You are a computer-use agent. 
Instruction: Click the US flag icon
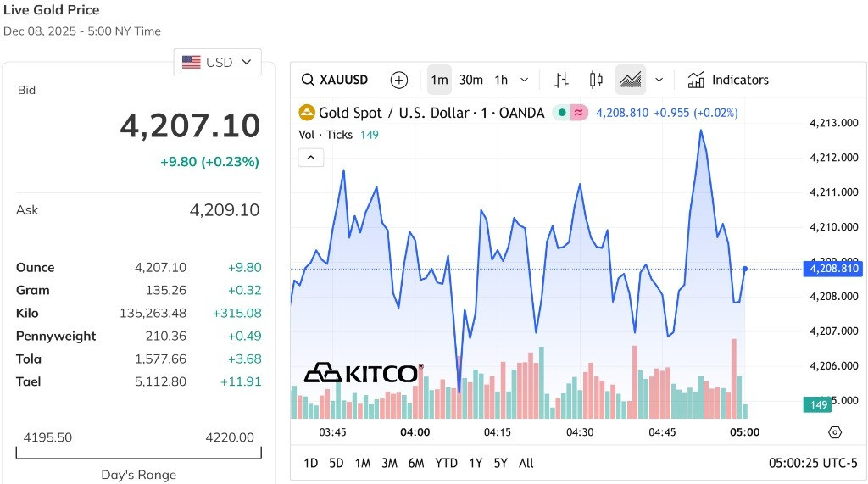[x=191, y=62]
